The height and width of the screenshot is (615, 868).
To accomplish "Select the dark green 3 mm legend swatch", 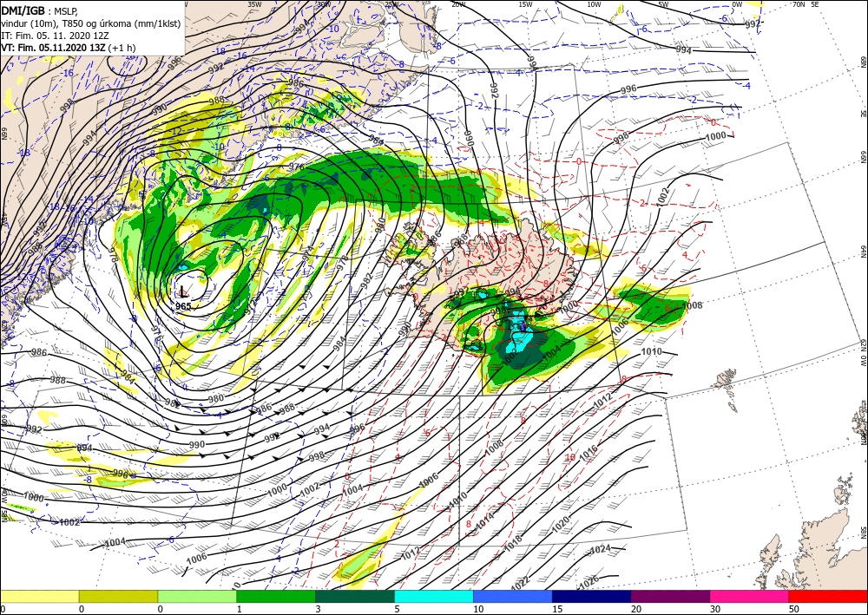I will pos(355,596).
